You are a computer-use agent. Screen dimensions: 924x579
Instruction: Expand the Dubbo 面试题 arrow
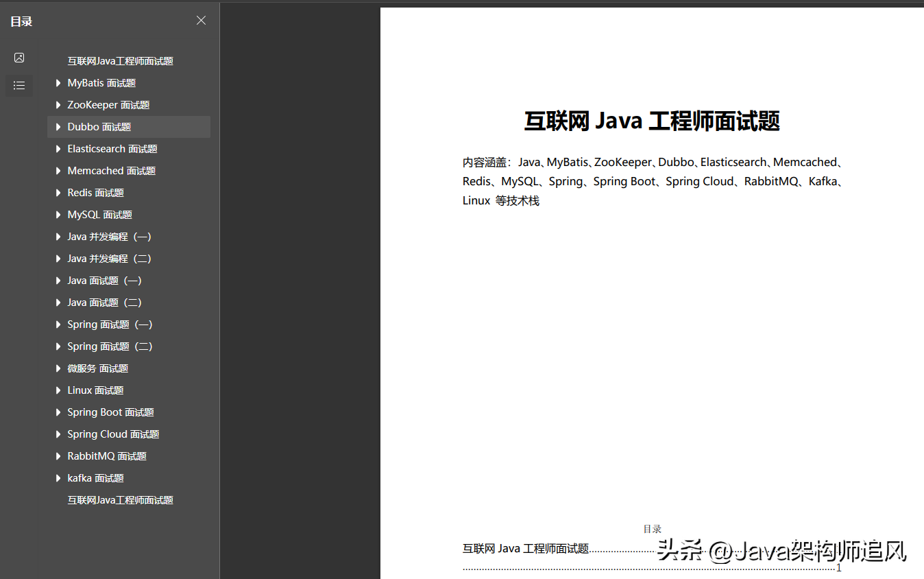click(x=58, y=127)
